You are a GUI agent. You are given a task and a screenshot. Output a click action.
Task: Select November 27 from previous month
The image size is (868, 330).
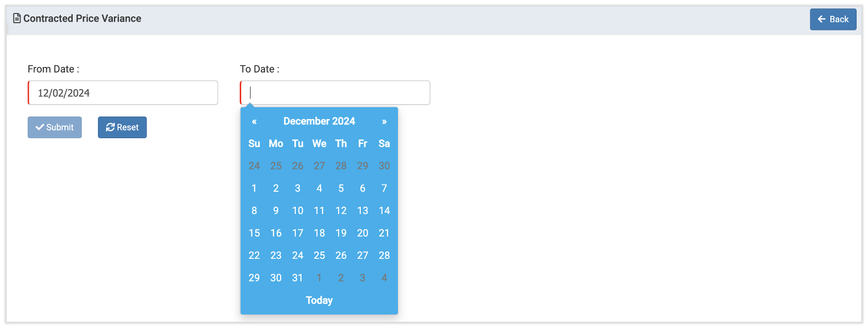(x=319, y=166)
